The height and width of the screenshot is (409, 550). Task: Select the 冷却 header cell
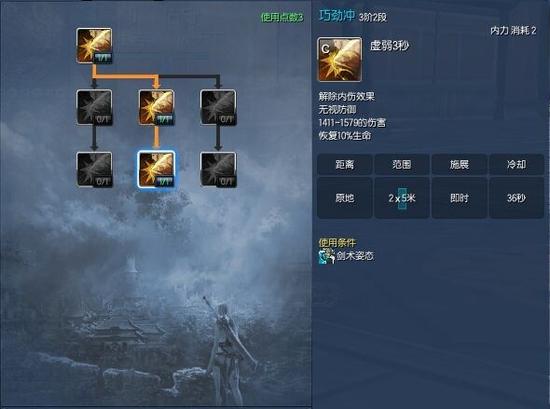pyautogui.click(x=516, y=164)
